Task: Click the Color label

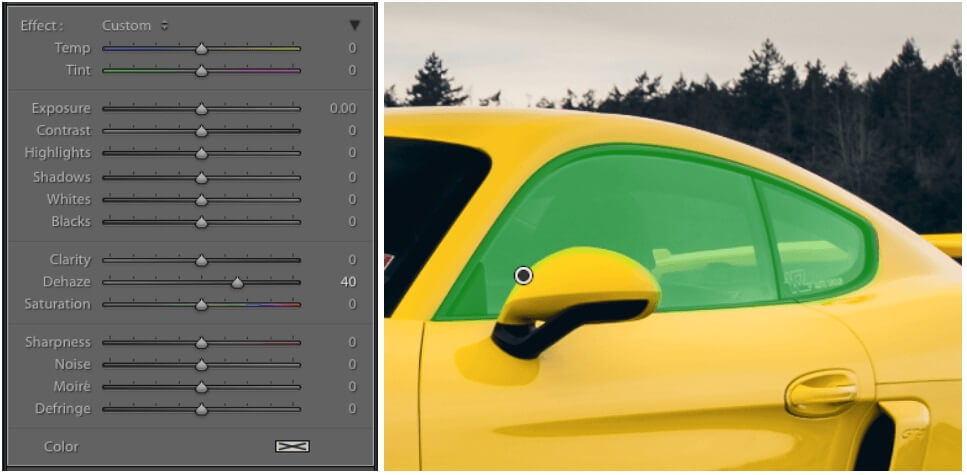Action: click(x=61, y=447)
